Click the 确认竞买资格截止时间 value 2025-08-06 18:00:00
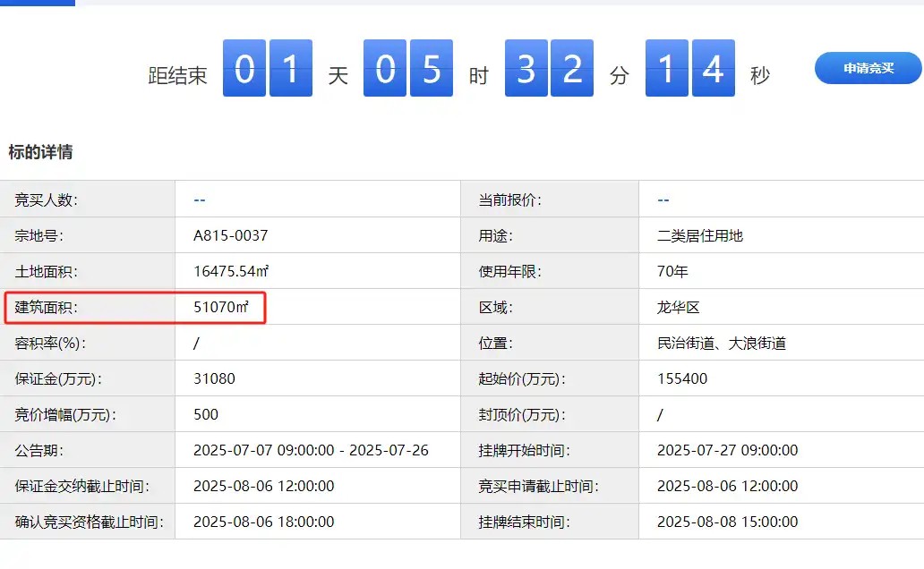 click(263, 522)
